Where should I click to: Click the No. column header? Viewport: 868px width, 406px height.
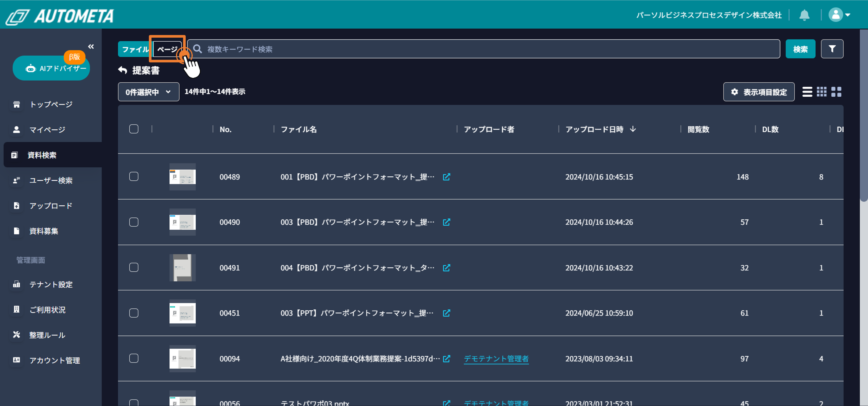[225, 130]
